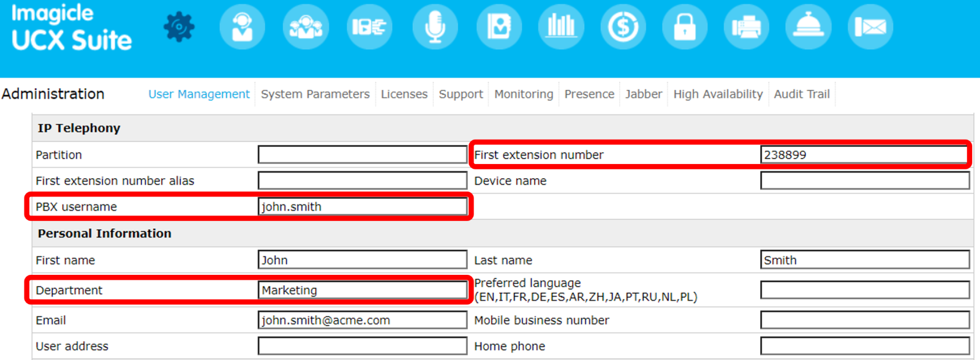
Task: Click the dollar sign budget icon
Action: pyautogui.click(x=623, y=27)
